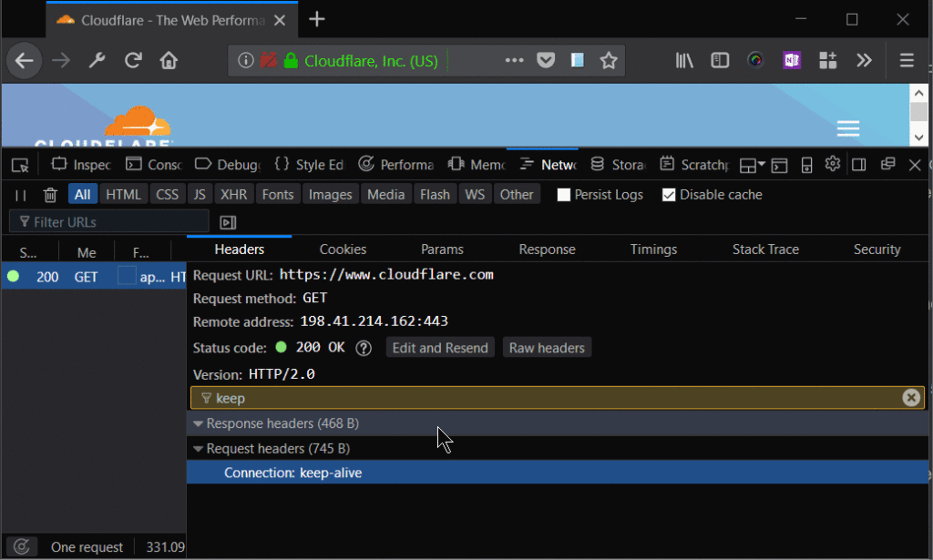Save page to Pocket icon
This screenshot has height=560, width=933.
546,61
